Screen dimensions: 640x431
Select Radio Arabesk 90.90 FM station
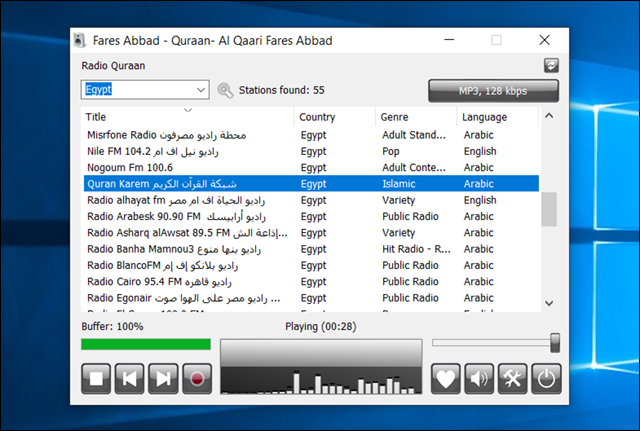[x=311, y=217]
